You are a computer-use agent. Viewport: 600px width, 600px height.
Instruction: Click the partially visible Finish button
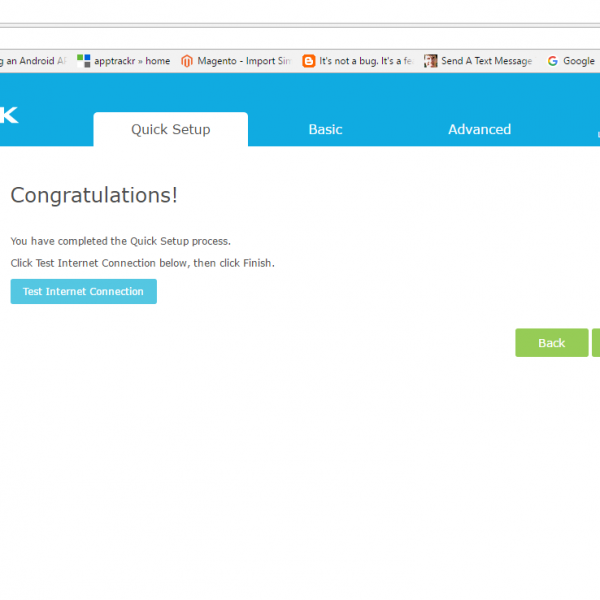(x=596, y=343)
